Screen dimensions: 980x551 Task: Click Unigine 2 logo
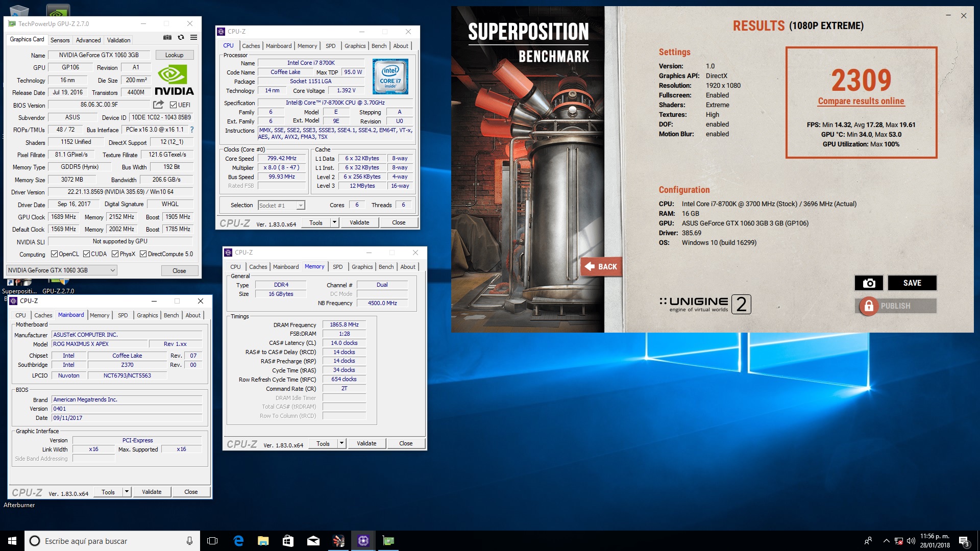click(x=705, y=304)
